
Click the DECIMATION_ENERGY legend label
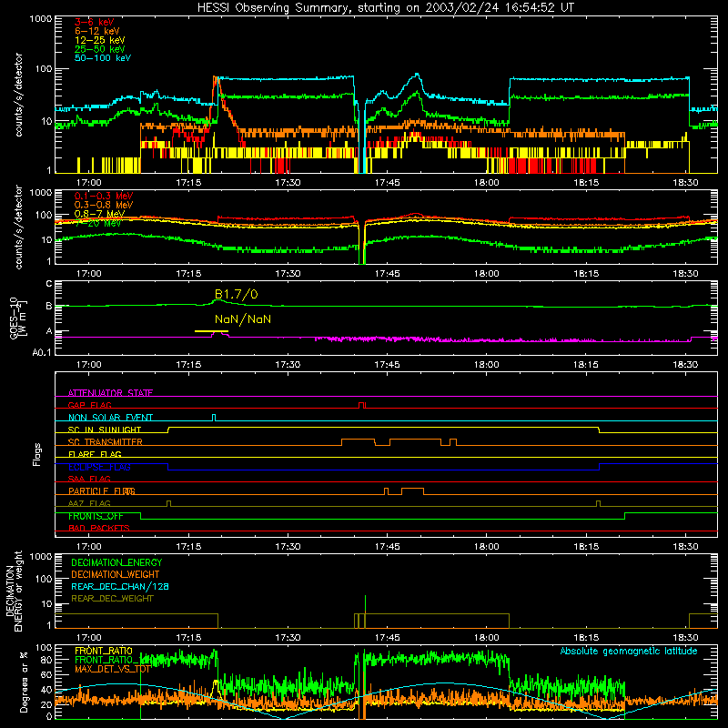[x=116, y=562]
